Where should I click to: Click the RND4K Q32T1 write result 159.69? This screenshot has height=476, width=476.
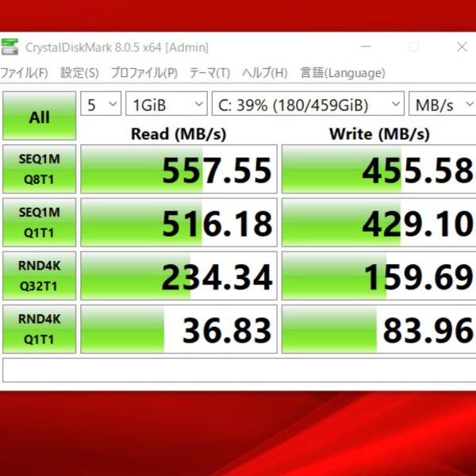point(379,275)
